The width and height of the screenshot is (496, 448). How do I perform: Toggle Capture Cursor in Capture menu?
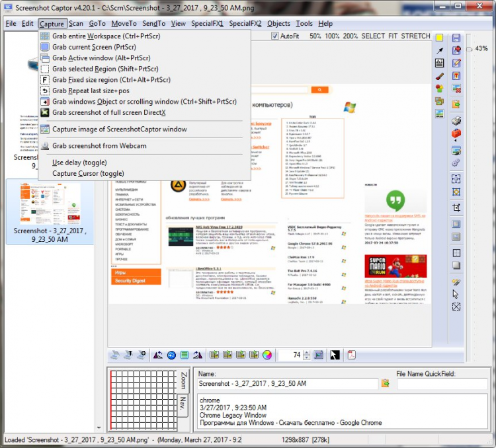click(x=88, y=174)
